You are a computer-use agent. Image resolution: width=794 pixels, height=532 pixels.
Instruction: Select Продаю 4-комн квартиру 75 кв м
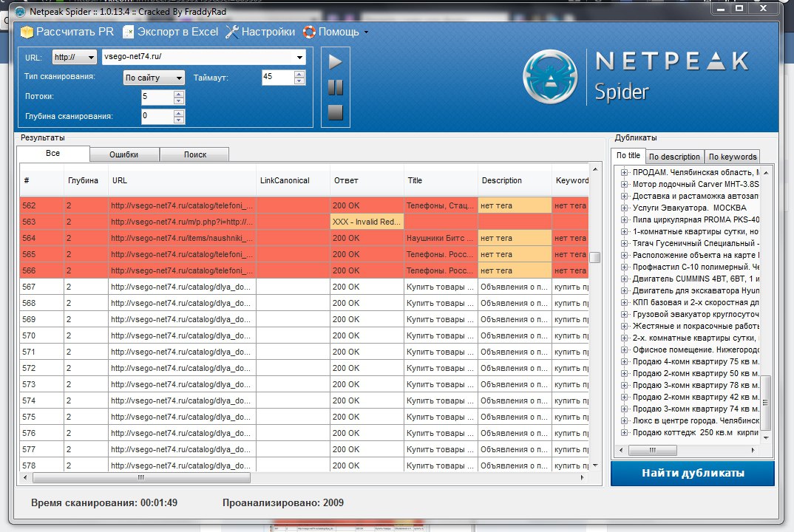(696, 361)
